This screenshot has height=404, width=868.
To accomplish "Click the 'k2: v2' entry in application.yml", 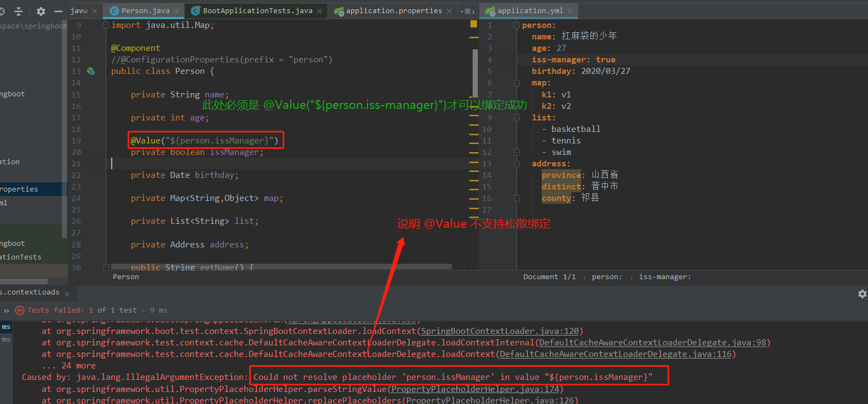I will [556, 106].
